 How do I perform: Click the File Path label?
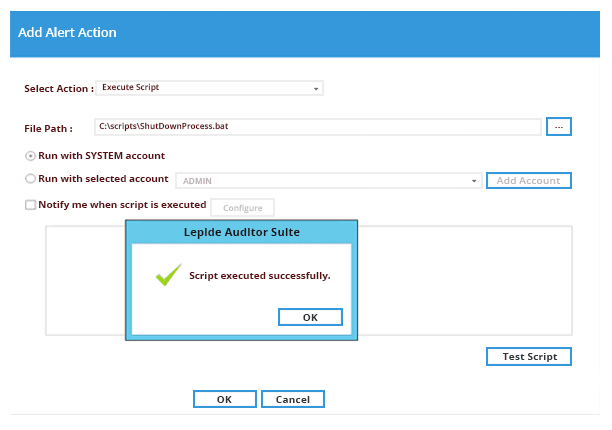pos(48,128)
